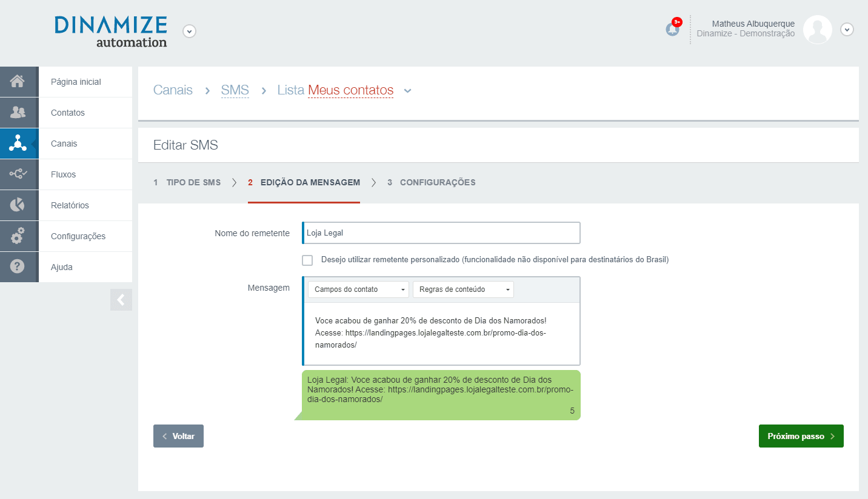Click the Dinamize - Demonstração account text

(746, 34)
